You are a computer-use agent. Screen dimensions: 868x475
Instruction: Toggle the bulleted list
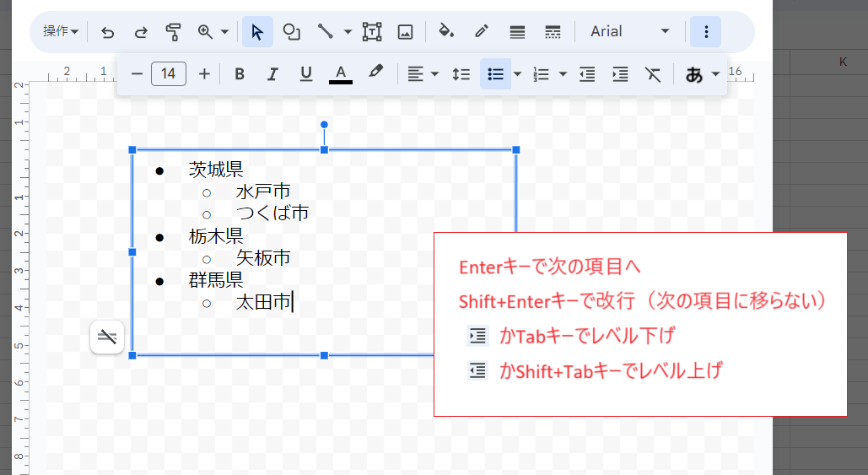tap(495, 73)
